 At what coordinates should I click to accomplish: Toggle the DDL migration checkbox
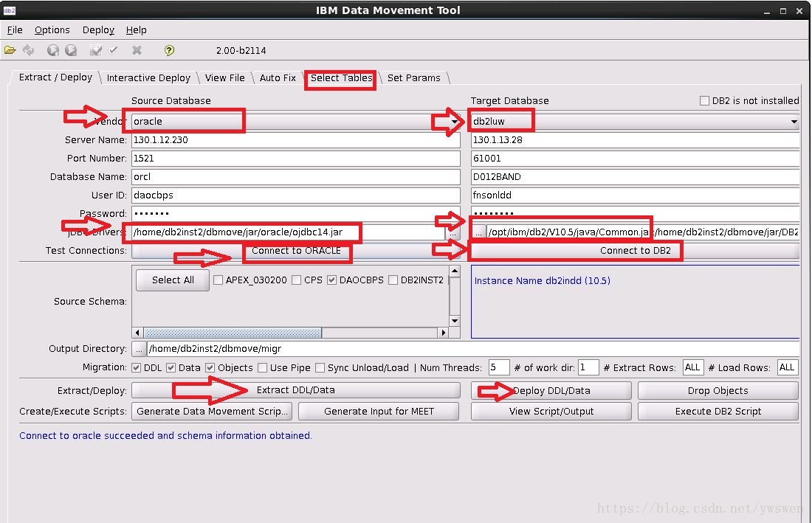coord(137,368)
